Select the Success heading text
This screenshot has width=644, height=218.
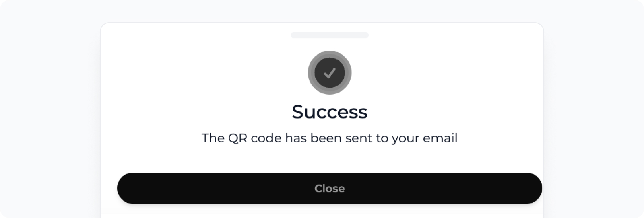click(330, 112)
